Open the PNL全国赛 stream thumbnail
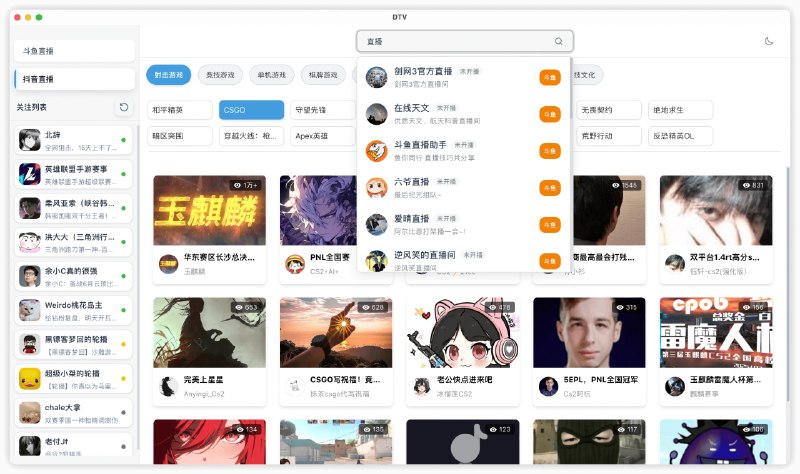Viewport: 800px width, 474px height. point(318,210)
